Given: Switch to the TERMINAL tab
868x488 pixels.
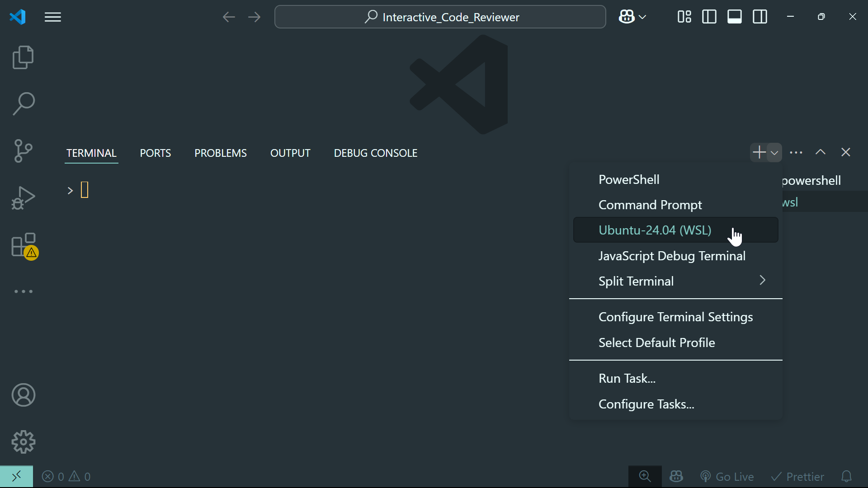Looking at the screenshot, I should click(91, 153).
